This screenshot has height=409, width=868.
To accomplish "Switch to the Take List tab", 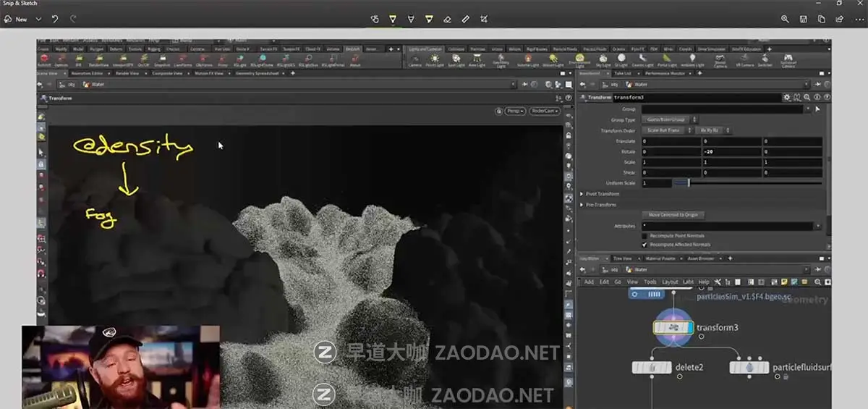I will point(623,73).
